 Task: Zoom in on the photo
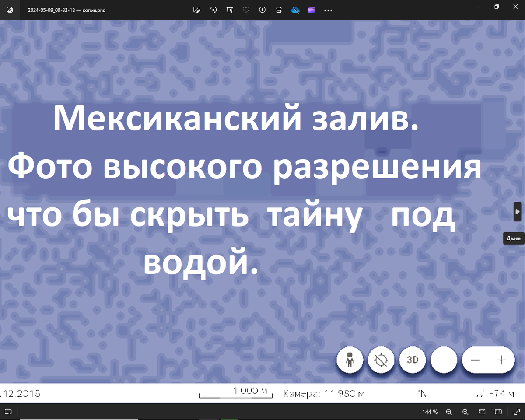[x=465, y=412]
